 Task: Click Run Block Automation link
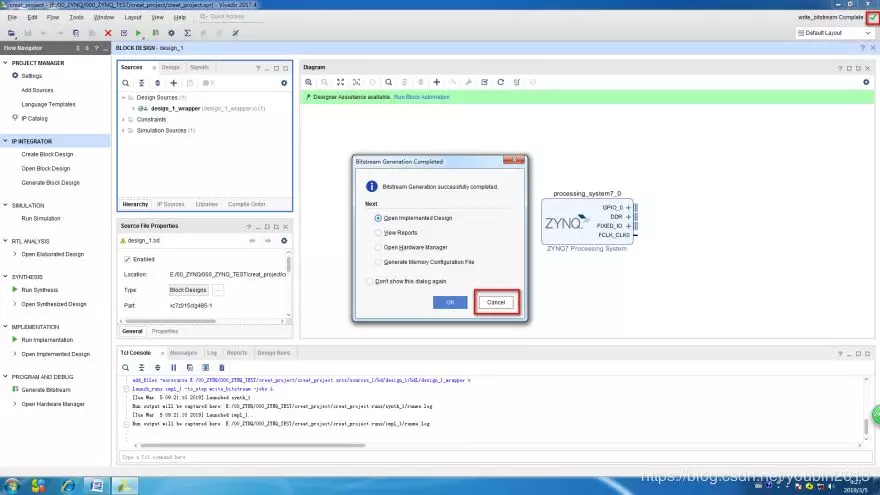click(421, 97)
